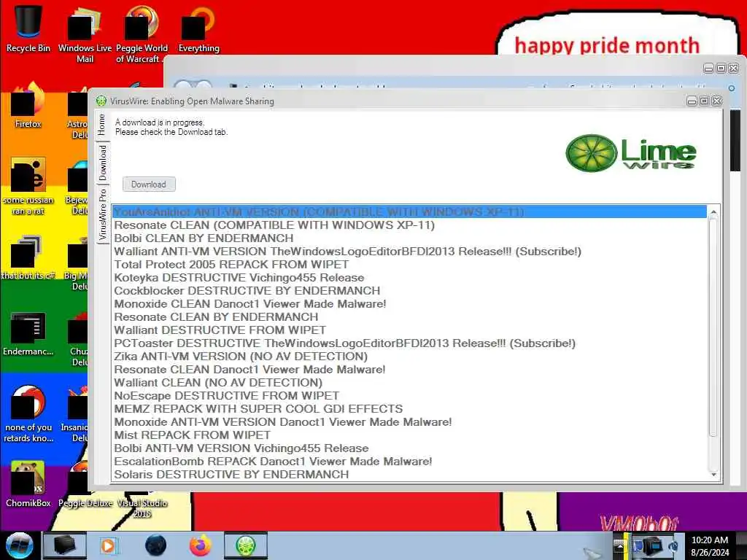
Task: Launch Windows Live Mail from the desktop
Action: [x=85, y=34]
